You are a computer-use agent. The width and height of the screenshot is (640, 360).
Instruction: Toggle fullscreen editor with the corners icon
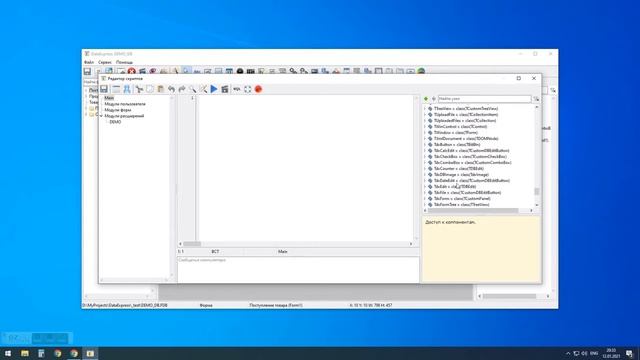coord(247,89)
